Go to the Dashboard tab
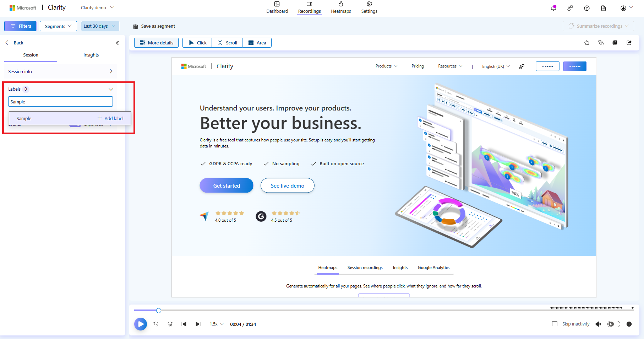 [x=277, y=7]
